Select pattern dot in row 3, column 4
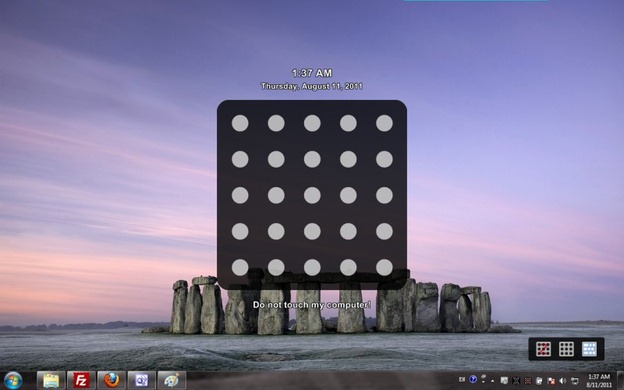 tap(348, 195)
